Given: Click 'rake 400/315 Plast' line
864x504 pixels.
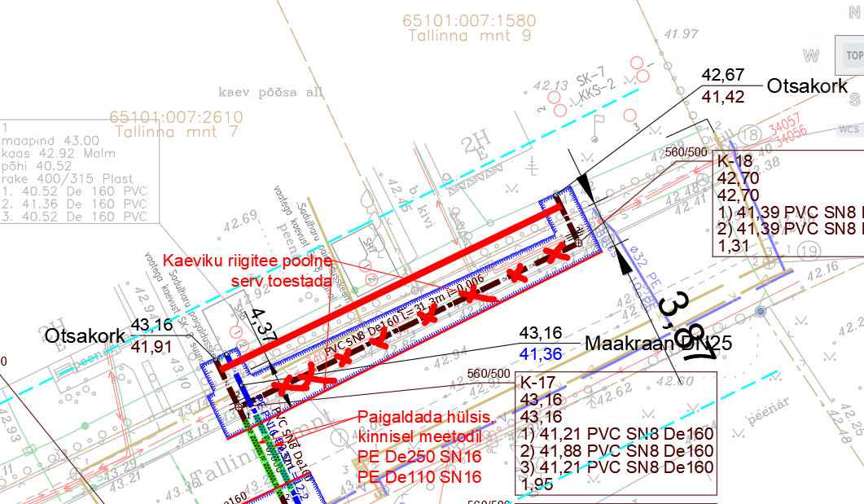Looking at the screenshot, I should tap(68, 178).
